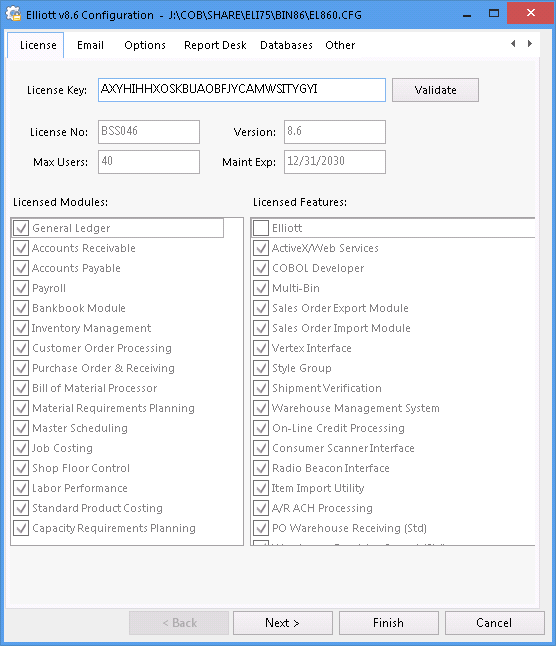The height and width of the screenshot is (646, 556).
Task: Open the Other tab
Action: 340,45
